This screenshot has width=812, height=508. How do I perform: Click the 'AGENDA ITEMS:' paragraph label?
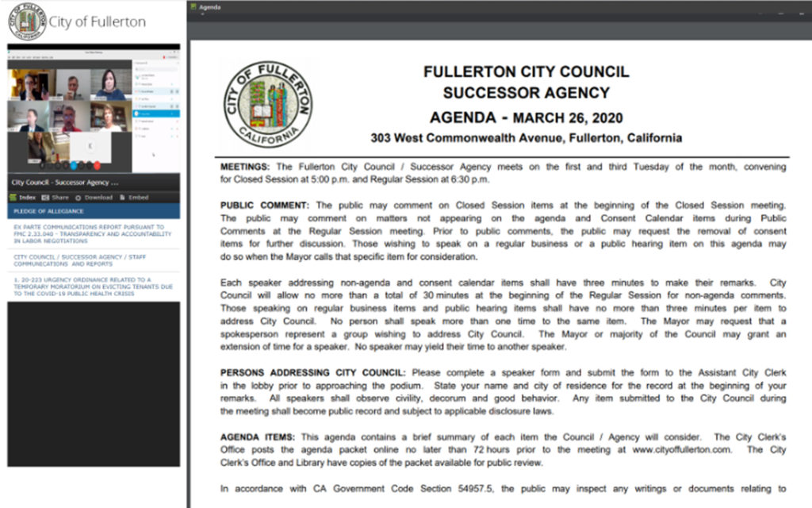tap(258, 437)
